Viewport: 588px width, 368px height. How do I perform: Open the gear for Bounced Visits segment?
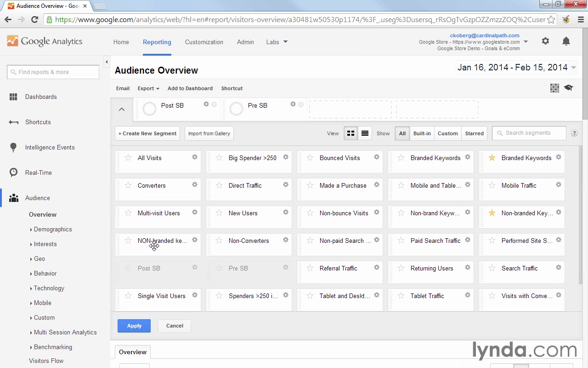(377, 157)
